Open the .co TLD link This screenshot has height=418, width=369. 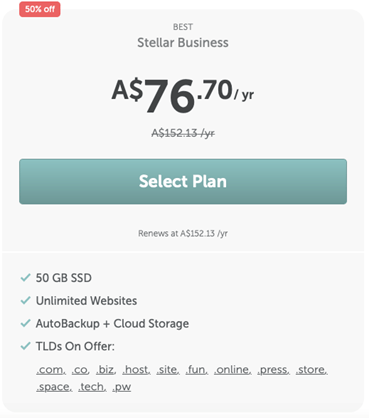[80, 370]
